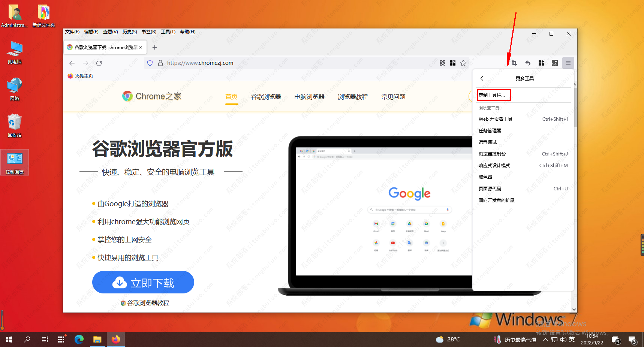The height and width of the screenshot is (347, 644).
Task: Go back from 更多工具 panel
Action: point(482,78)
